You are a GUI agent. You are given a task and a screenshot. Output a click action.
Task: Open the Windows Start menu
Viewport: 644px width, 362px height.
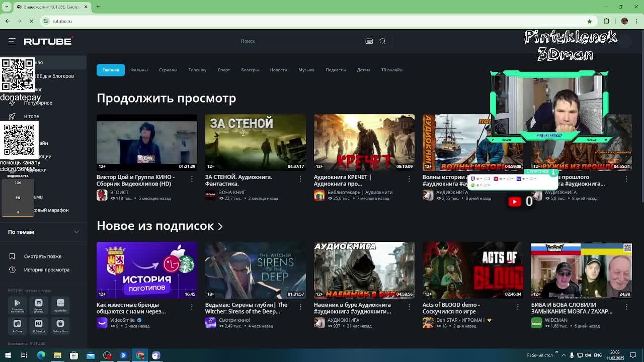pyautogui.click(x=8, y=355)
